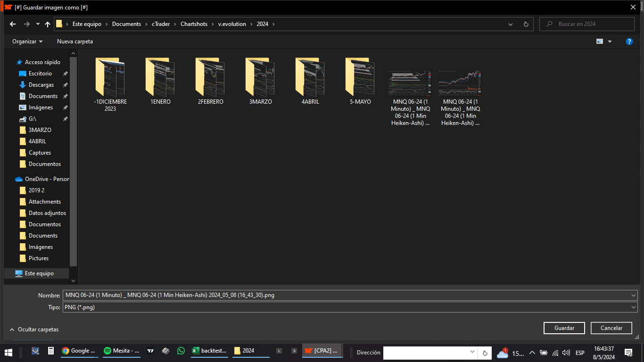Image resolution: width=644 pixels, height=362 pixels.
Task: Click the Buscar en 2024 search field
Action: (x=587, y=24)
